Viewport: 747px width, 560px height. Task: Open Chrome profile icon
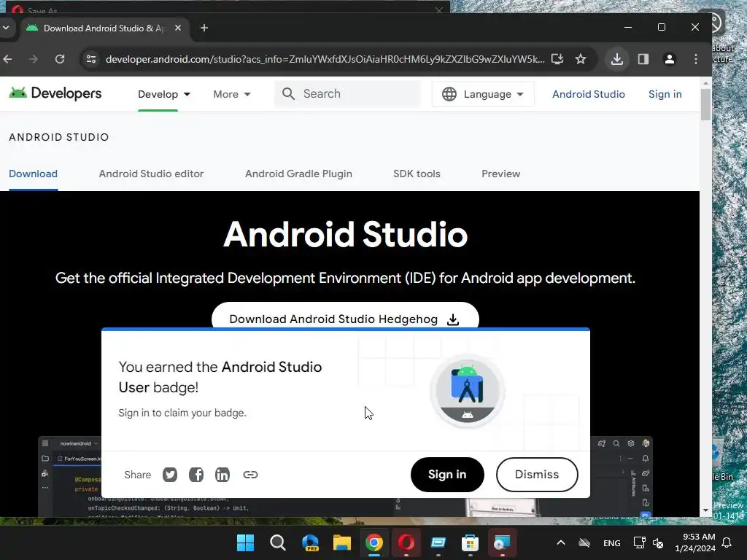coord(670,59)
